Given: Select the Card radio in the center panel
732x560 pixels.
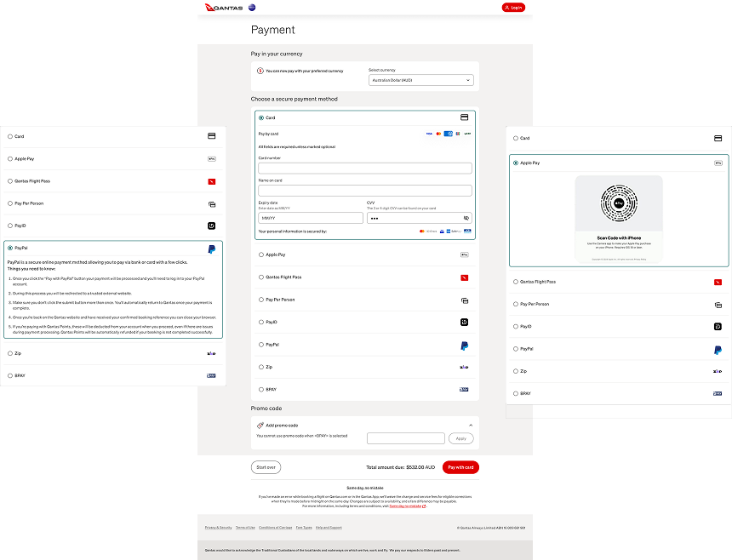Looking at the screenshot, I should (x=261, y=117).
